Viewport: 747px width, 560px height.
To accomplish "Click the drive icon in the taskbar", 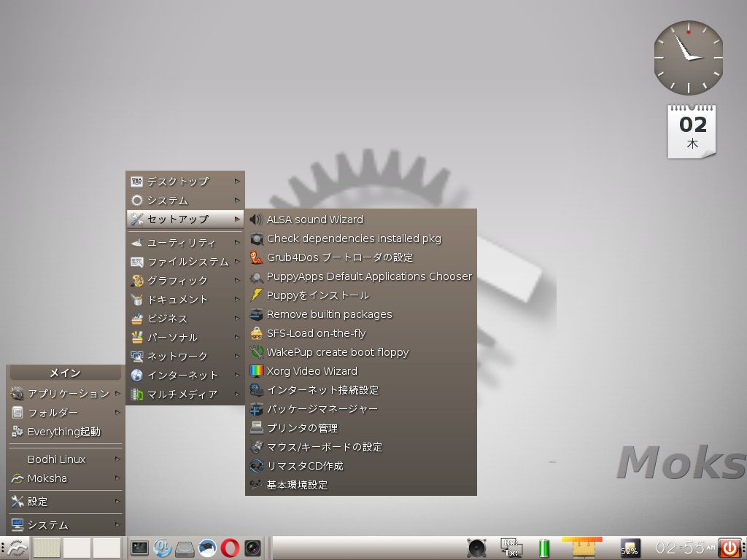I will [185, 547].
